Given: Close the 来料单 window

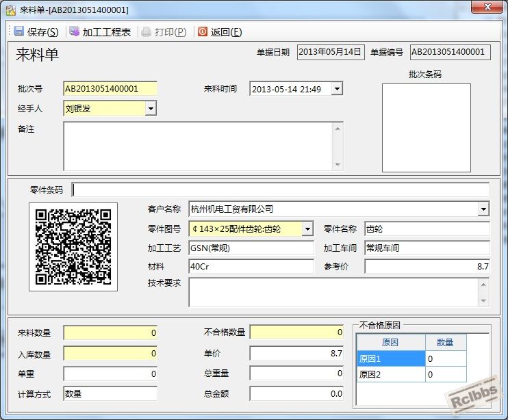Looking at the screenshot, I should tap(487, 7).
